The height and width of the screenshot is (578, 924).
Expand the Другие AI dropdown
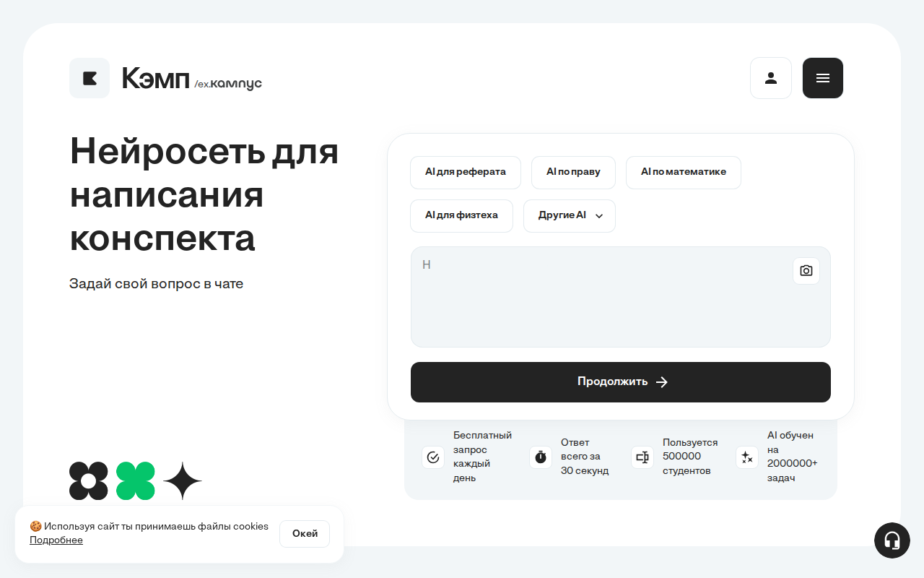[570, 216]
